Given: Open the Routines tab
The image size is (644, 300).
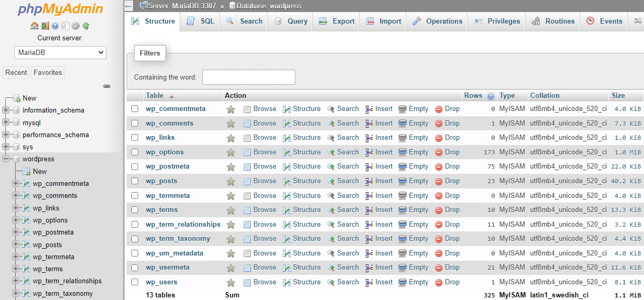Looking at the screenshot, I should coord(553,21).
